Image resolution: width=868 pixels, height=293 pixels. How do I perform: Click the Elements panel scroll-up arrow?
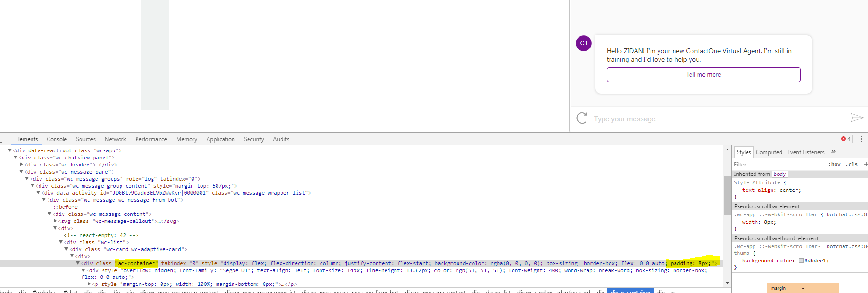click(x=727, y=150)
